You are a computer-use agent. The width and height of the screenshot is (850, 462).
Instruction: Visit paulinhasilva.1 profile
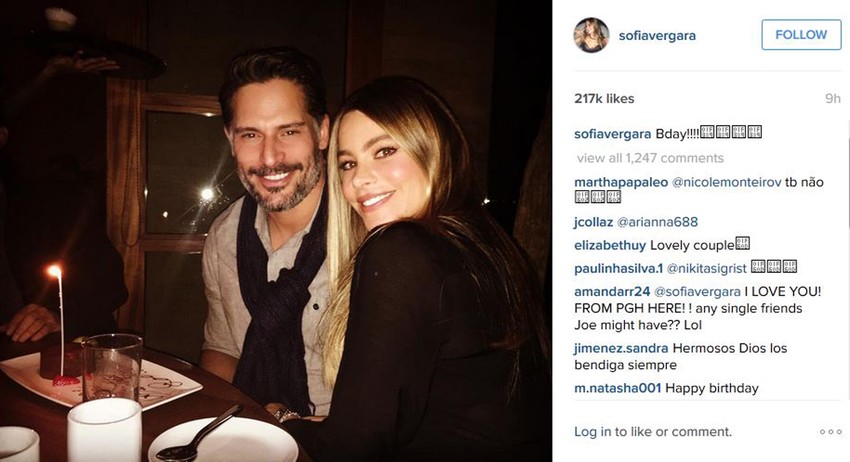click(619, 269)
